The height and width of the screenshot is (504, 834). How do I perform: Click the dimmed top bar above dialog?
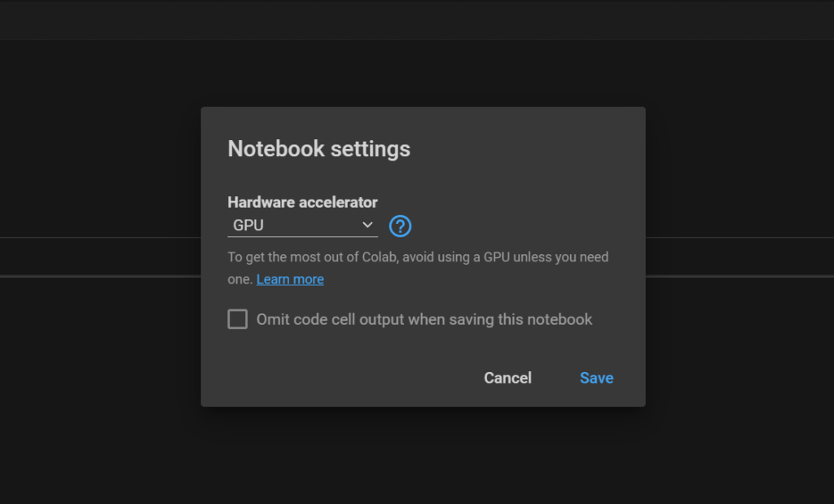[x=417, y=20]
